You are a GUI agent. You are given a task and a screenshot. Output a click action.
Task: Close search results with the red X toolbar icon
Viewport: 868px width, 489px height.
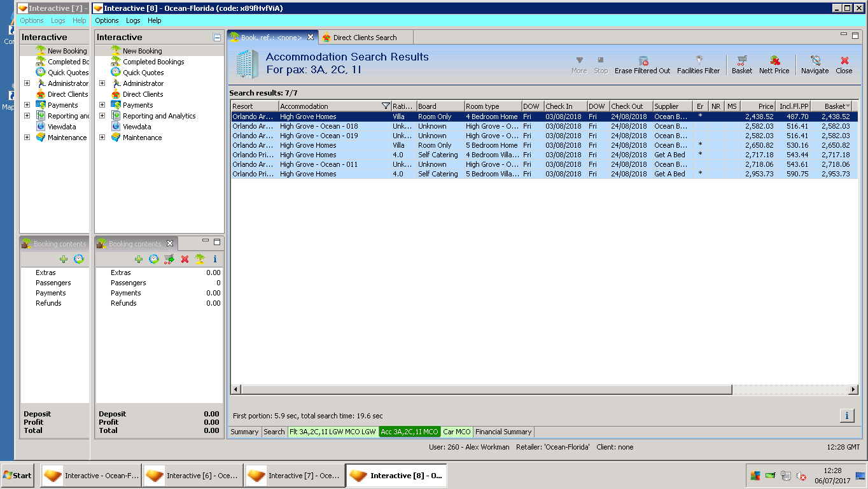click(844, 60)
